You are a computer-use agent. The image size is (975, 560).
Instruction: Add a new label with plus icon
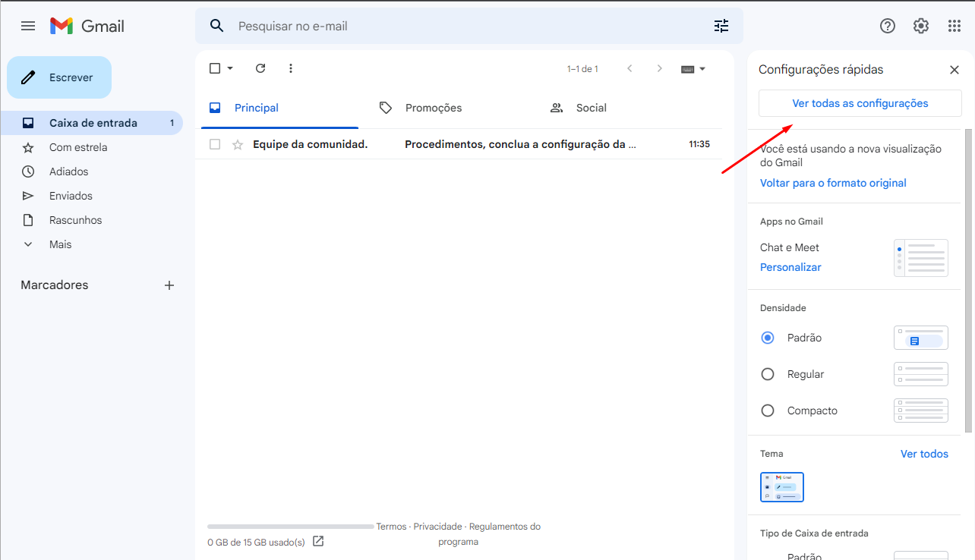pos(169,285)
